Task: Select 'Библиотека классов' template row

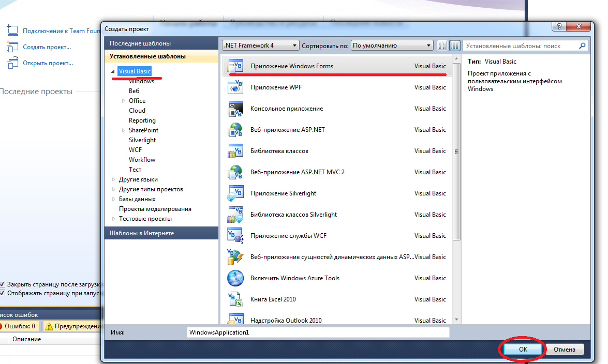Action: tap(336, 151)
